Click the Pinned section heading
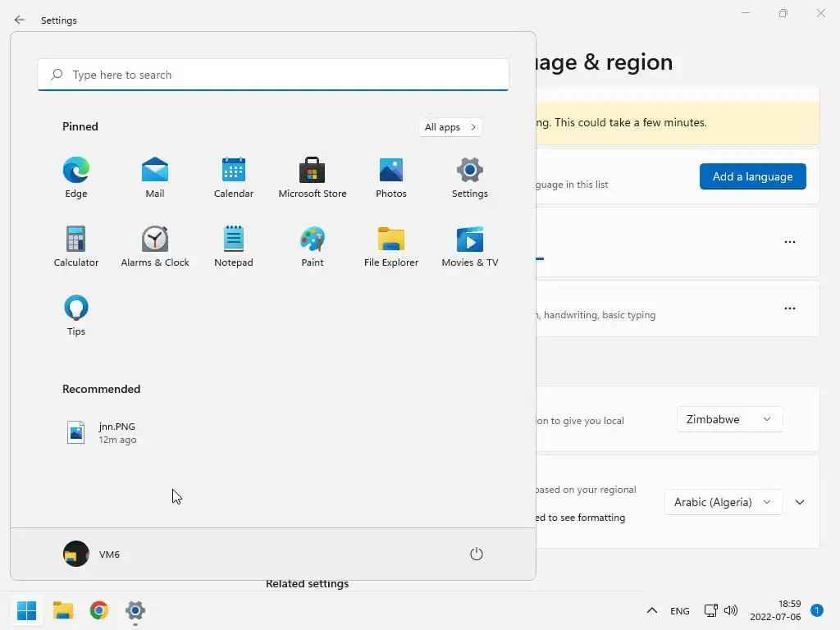The height and width of the screenshot is (630, 840). pyautogui.click(x=80, y=126)
